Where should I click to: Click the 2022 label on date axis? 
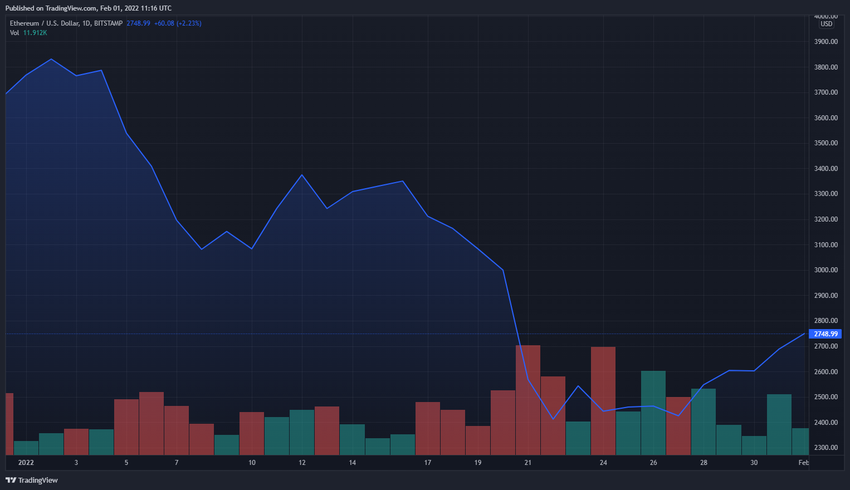tap(26, 463)
